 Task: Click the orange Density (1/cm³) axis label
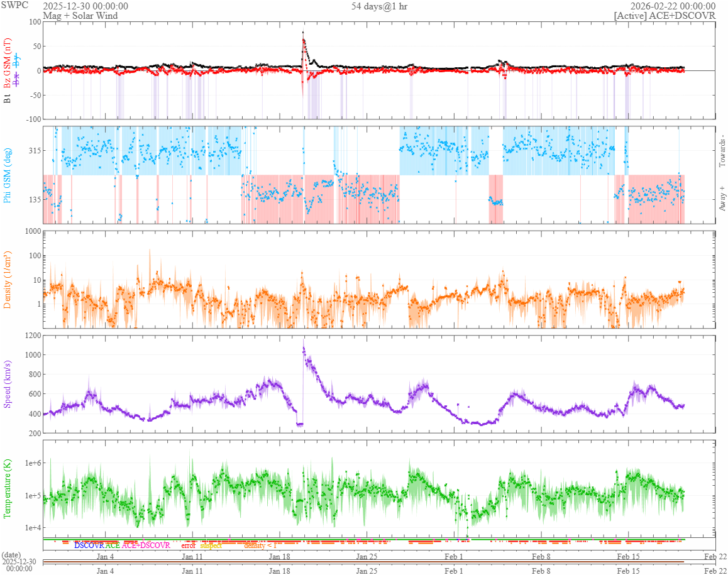(x=7, y=280)
